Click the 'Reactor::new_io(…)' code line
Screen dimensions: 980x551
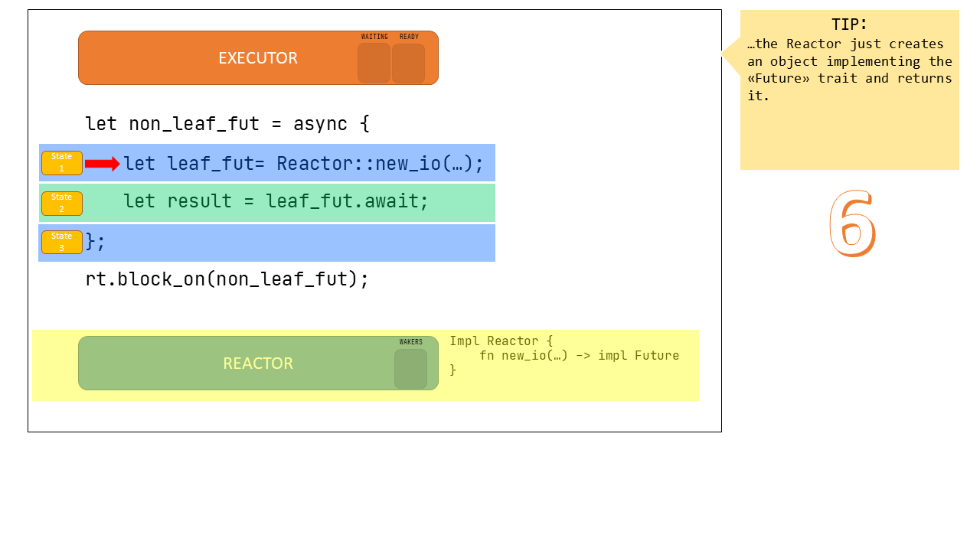pyautogui.click(x=303, y=164)
